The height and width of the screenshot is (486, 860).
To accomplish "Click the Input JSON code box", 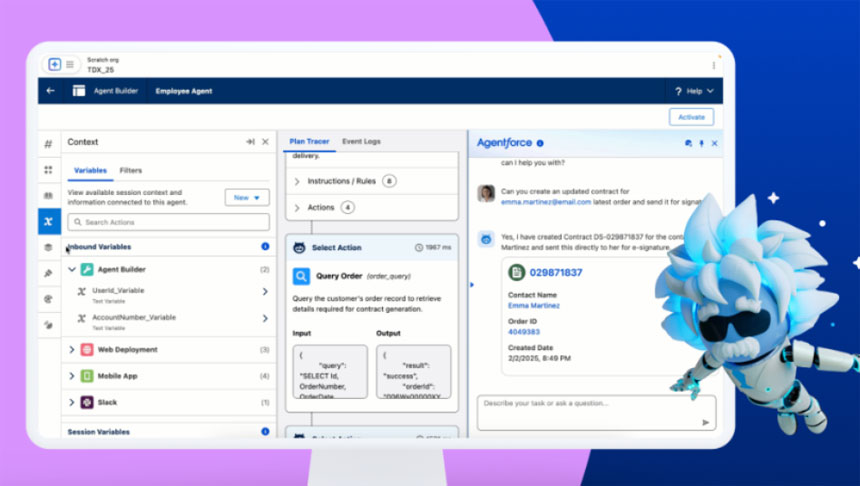I will point(330,372).
